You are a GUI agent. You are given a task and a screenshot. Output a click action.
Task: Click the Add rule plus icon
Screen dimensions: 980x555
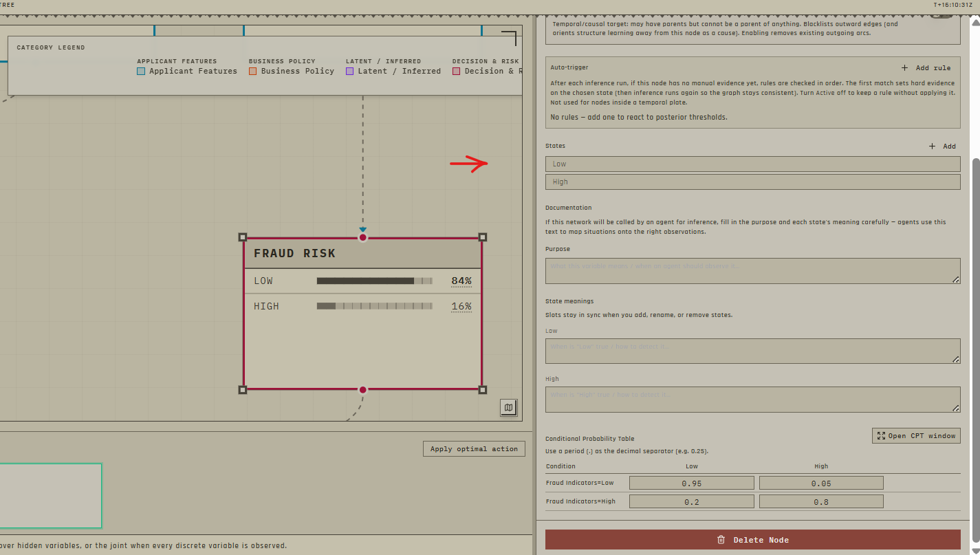point(905,68)
